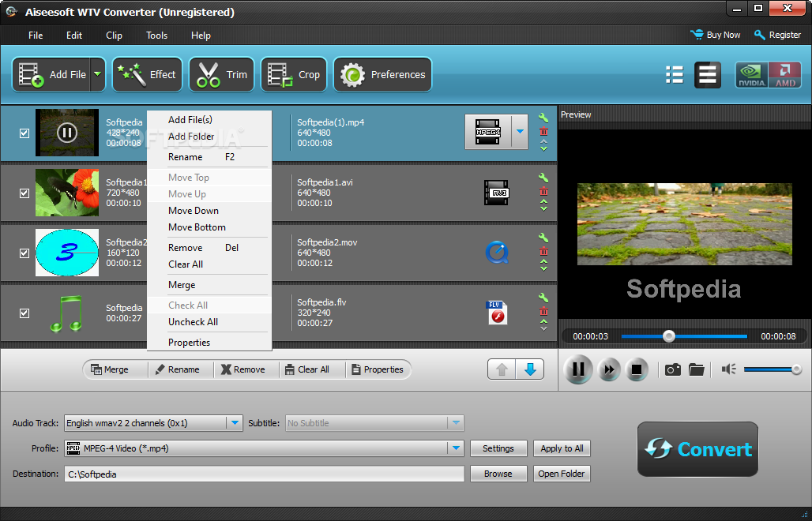Click the Clear All button below list
The image size is (812, 521).
click(307, 369)
